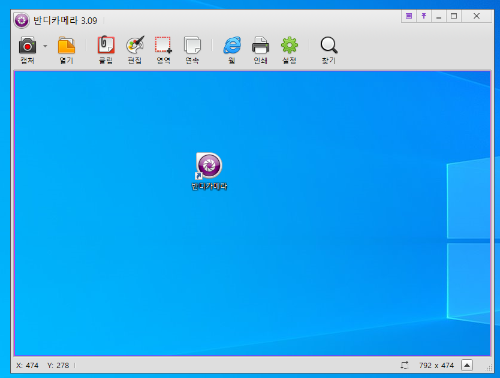Click the X: 474 coordinate readout

(27, 365)
